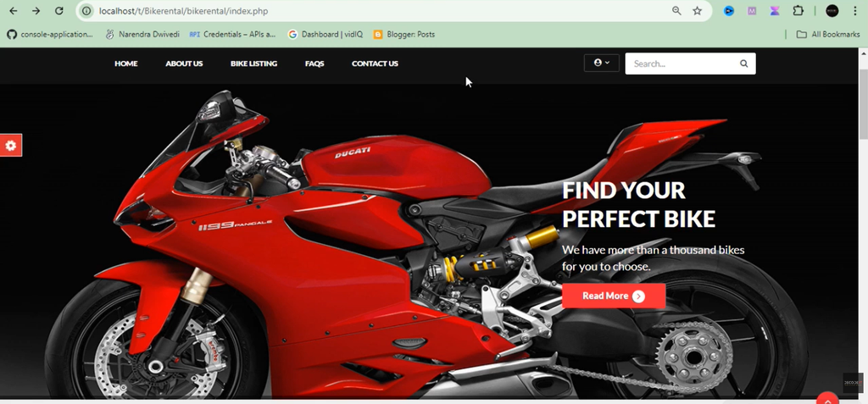Reload the page with the refresh icon
The image size is (868, 404).
tap(58, 11)
